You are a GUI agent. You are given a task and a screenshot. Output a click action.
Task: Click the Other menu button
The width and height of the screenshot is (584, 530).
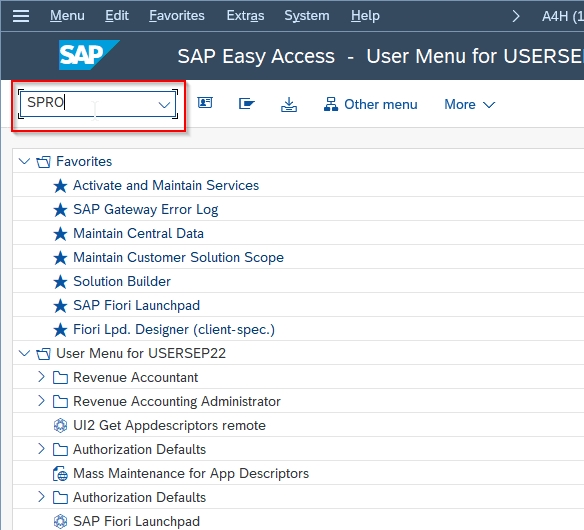(x=371, y=105)
